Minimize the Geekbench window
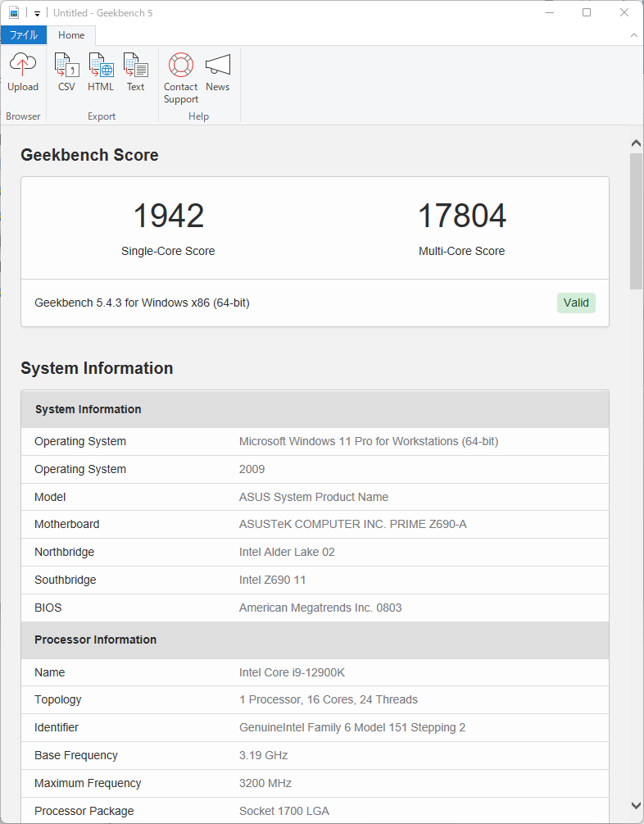This screenshot has width=644, height=824. (550, 12)
